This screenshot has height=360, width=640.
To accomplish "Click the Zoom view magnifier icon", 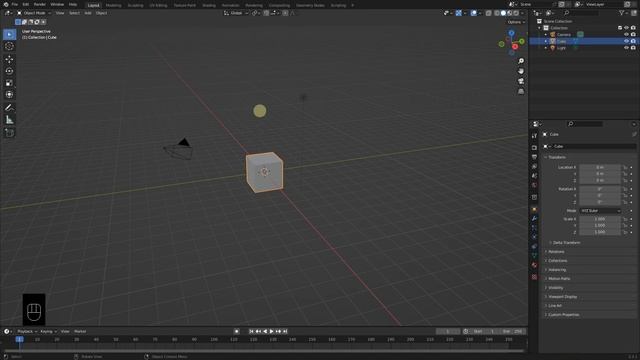I will coord(521,61).
